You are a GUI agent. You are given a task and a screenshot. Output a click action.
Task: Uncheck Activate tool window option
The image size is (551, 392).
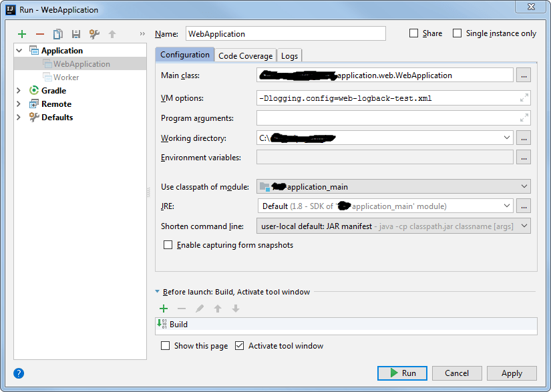[x=239, y=346]
